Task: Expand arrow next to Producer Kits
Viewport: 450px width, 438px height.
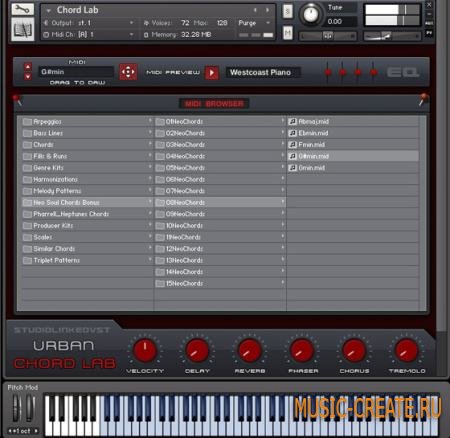Action: (150, 225)
